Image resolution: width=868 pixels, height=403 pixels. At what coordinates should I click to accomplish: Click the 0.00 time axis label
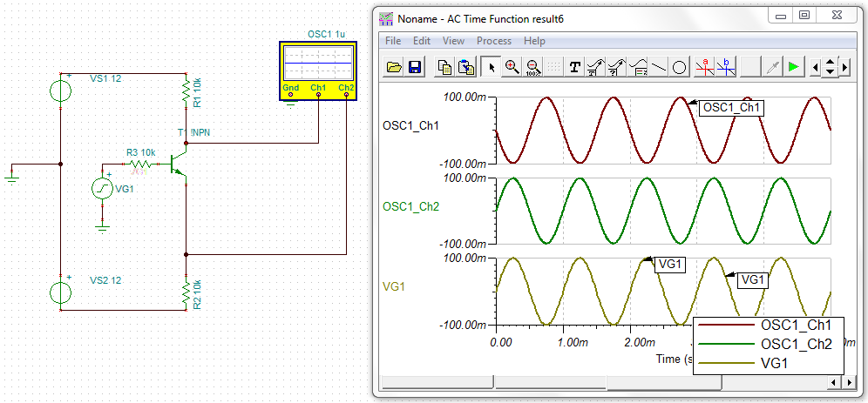pos(501,343)
